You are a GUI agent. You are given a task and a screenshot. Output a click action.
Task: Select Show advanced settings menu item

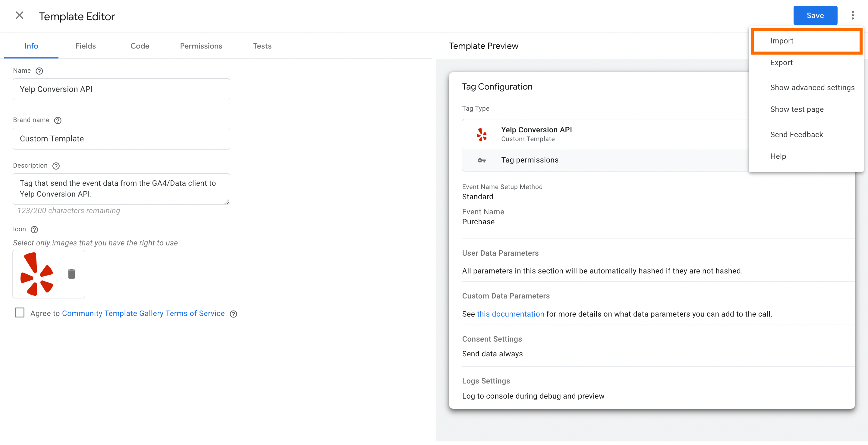[x=806, y=88]
